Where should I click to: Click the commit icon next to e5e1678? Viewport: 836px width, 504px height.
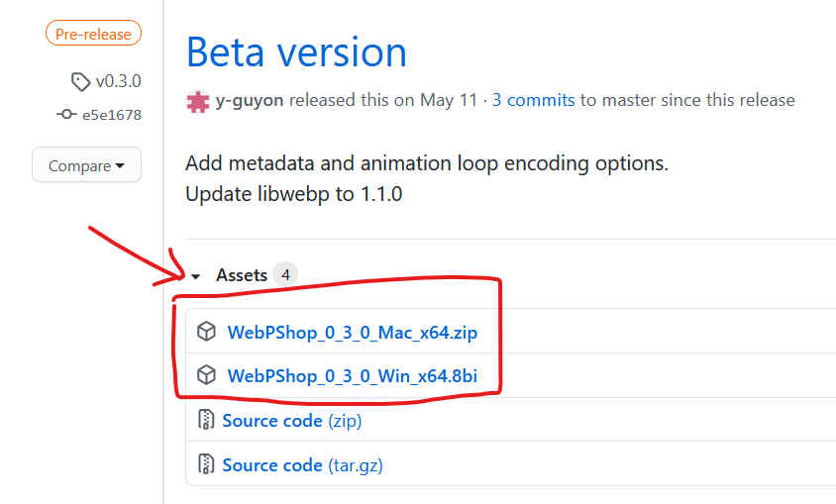pyautogui.click(x=66, y=114)
